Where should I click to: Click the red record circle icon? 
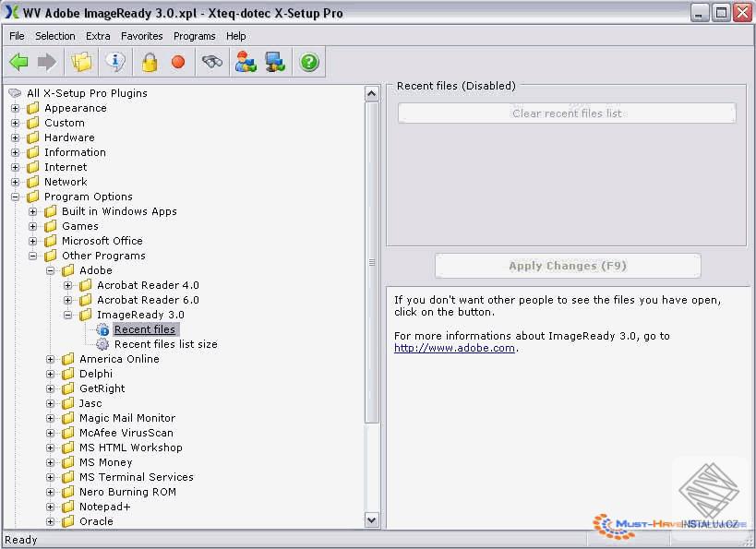[178, 62]
